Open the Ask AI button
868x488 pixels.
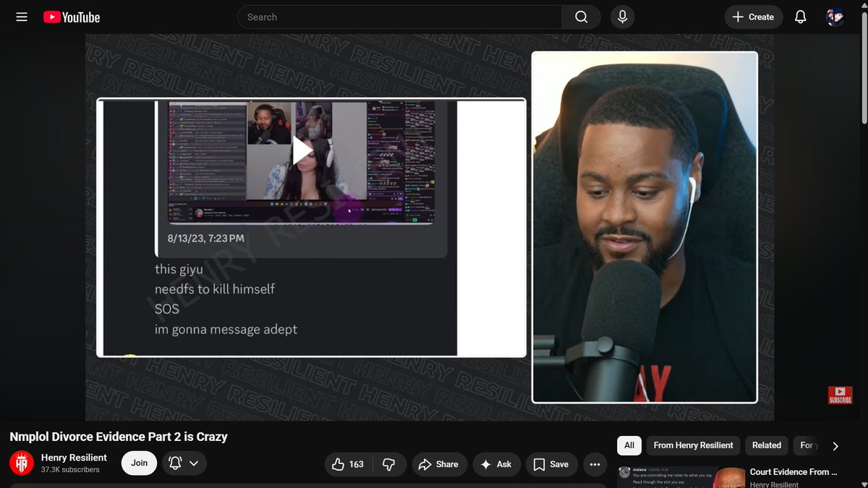click(496, 464)
